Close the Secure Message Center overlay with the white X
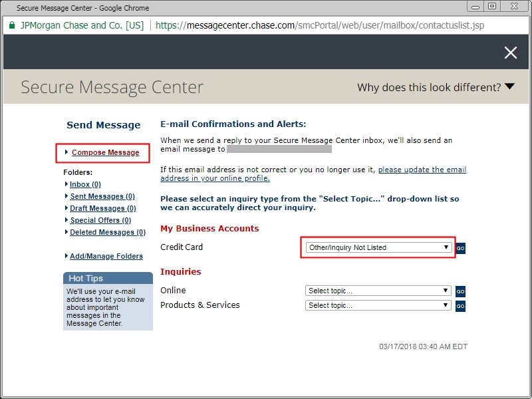This screenshot has height=399, width=532. [510, 53]
